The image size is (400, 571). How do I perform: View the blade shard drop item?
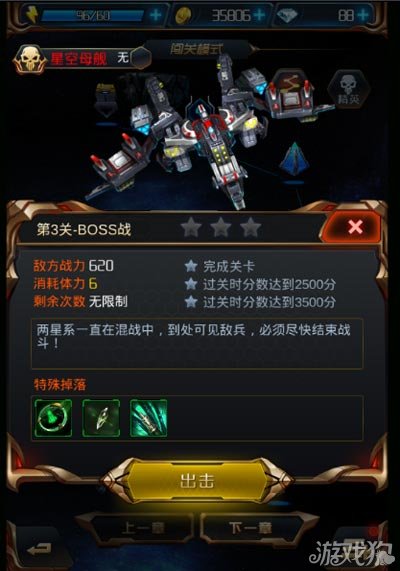101,418
